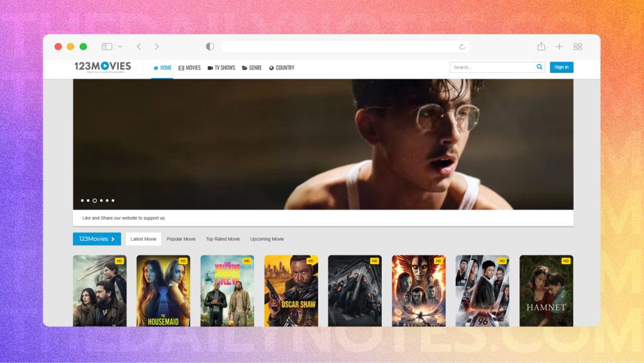Open the Home navigation icon
The height and width of the screenshot is (363, 644).
tap(157, 68)
